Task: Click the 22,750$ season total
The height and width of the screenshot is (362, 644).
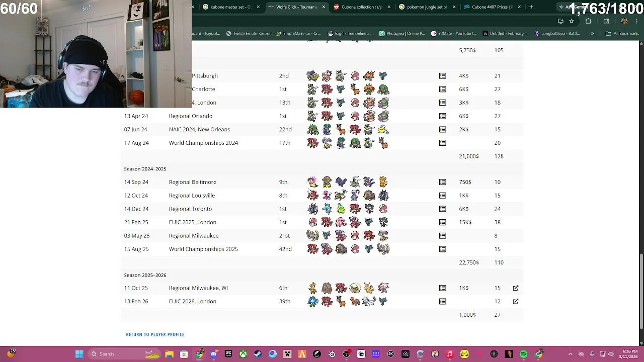Action: (x=468, y=262)
